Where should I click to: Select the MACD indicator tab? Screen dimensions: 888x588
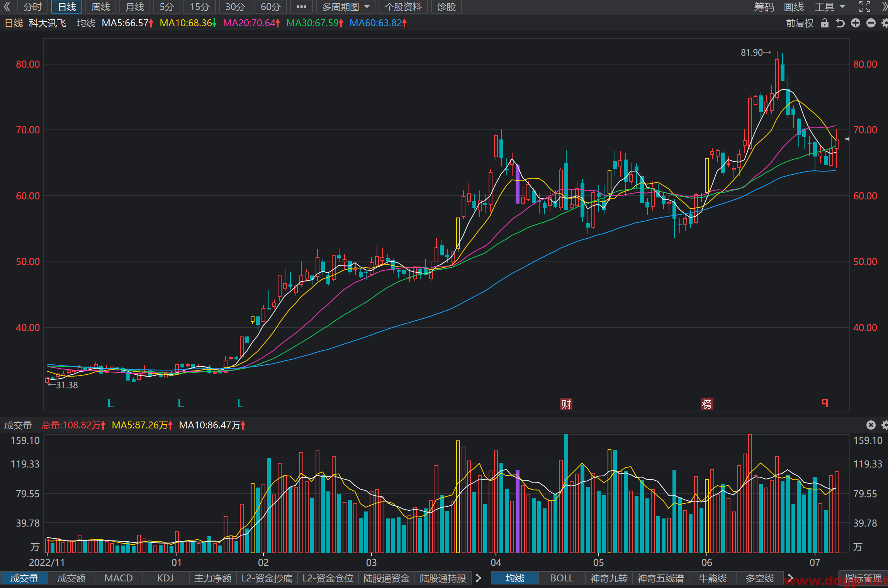click(x=119, y=578)
